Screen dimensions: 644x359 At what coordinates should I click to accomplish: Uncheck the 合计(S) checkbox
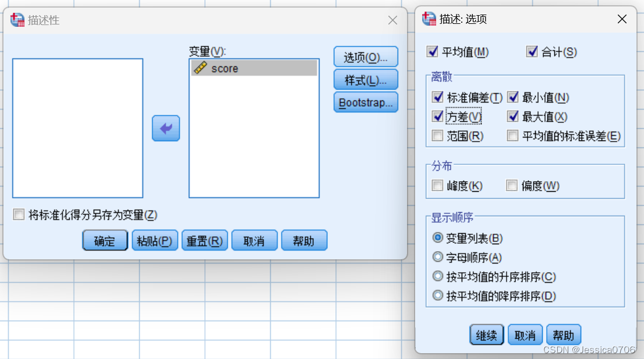tap(532, 52)
